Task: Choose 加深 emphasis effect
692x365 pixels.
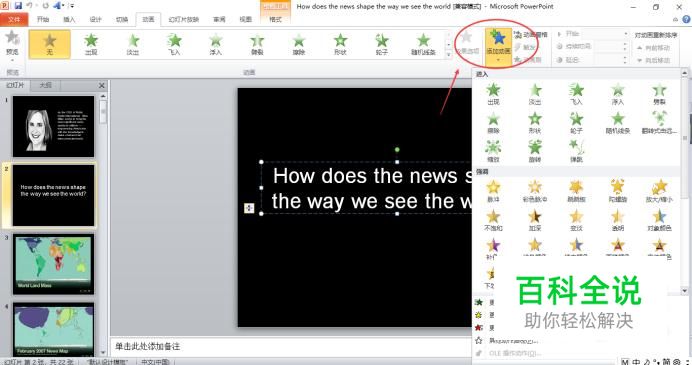Action: pos(535,220)
